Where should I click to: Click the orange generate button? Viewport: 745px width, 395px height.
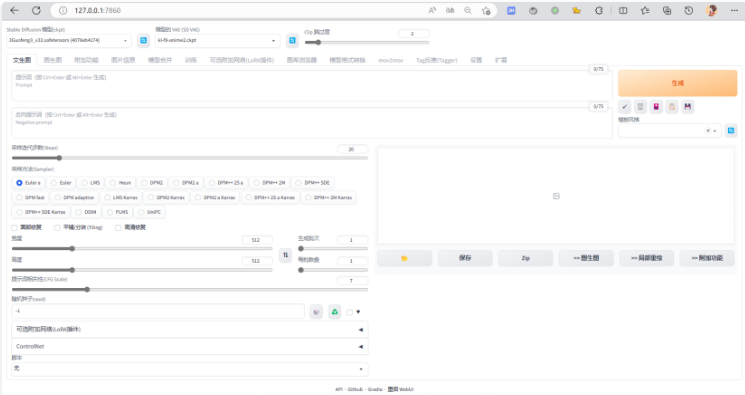(678, 83)
